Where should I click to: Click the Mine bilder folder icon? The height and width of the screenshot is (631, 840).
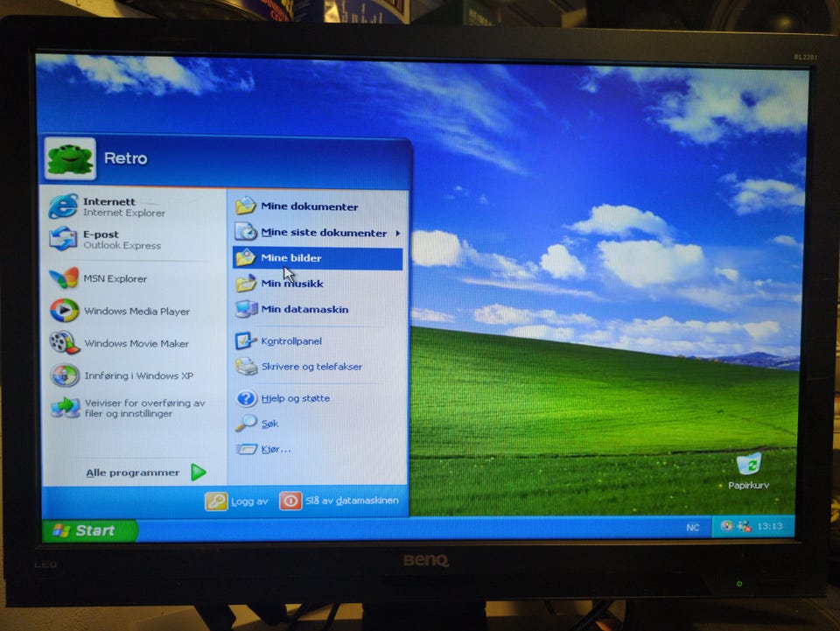(245, 257)
